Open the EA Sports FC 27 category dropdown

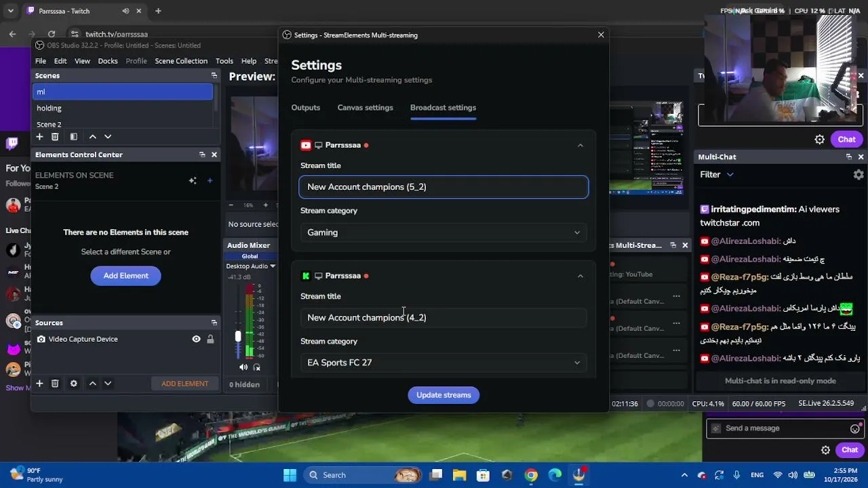coord(443,363)
